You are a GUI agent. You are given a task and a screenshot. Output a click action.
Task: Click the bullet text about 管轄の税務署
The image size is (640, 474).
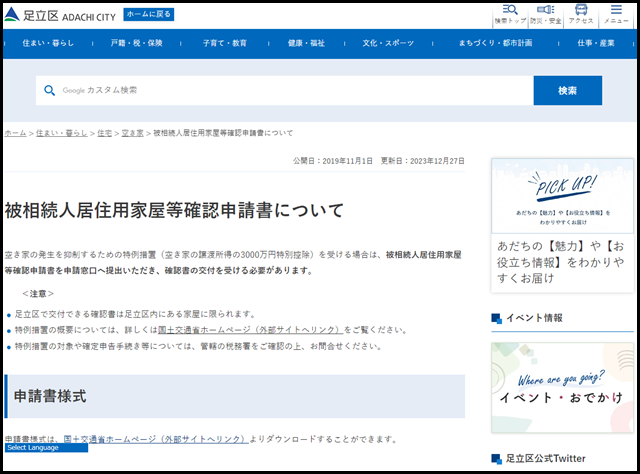[198, 346]
